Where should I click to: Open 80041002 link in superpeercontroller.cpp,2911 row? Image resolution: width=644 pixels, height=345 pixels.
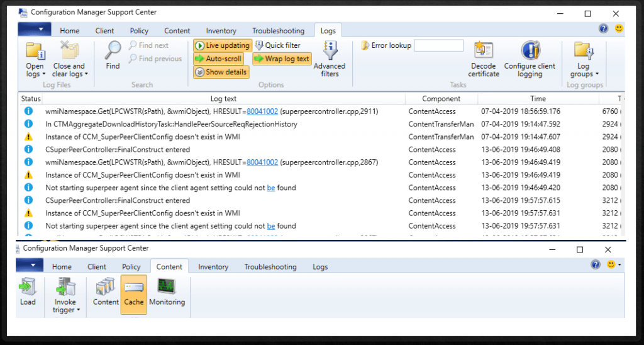(262, 111)
